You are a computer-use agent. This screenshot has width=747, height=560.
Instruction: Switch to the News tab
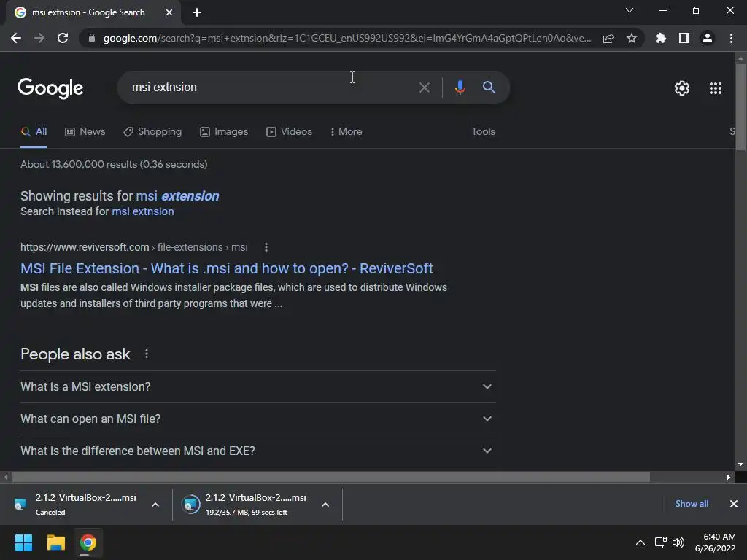click(85, 132)
